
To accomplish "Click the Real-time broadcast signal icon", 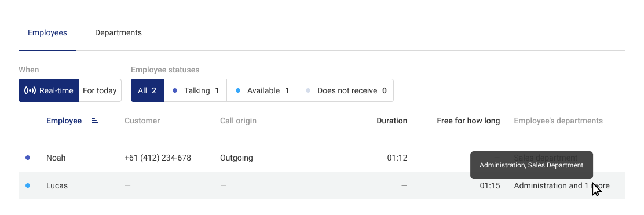I will [x=30, y=90].
